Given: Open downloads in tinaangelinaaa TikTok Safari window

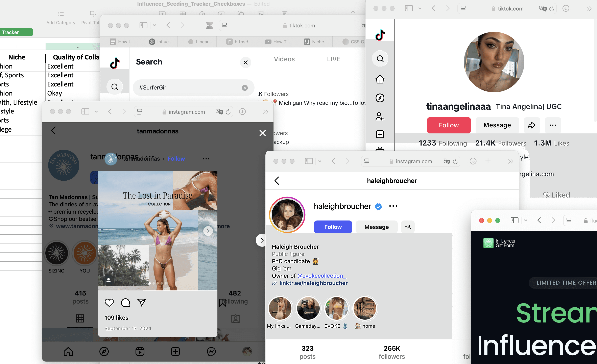Looking at the screenshot, I should tap(566, 8).
